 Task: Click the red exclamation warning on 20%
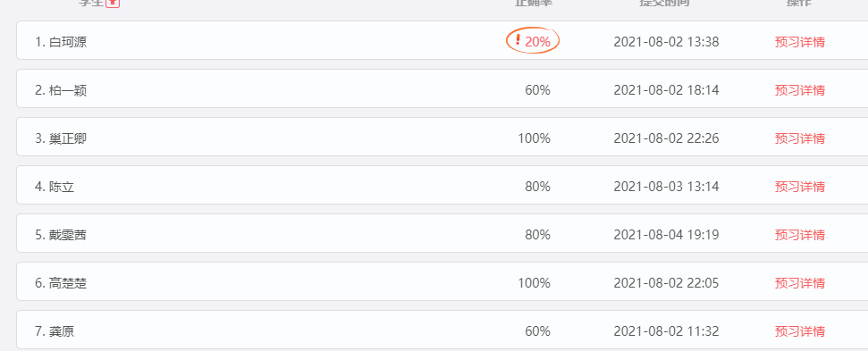point(518,39)
